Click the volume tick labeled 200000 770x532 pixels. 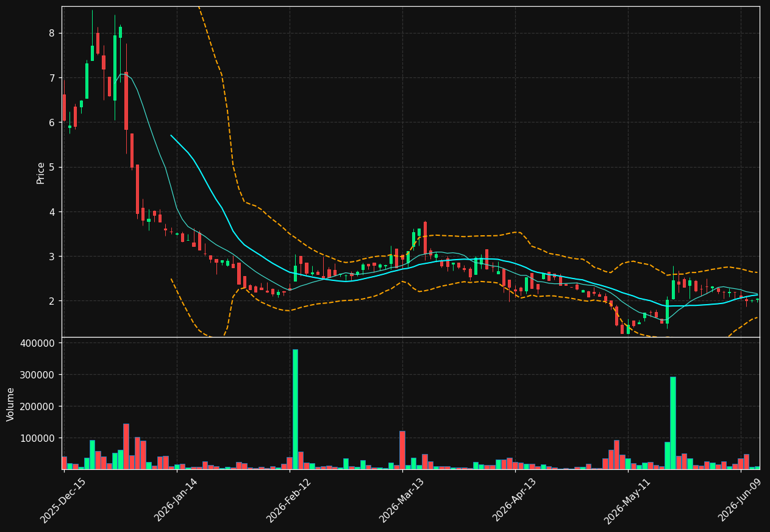click(38, 406)
